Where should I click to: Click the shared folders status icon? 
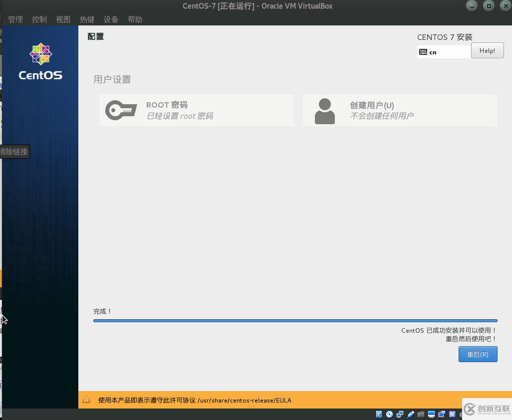[x=421, y=415]
